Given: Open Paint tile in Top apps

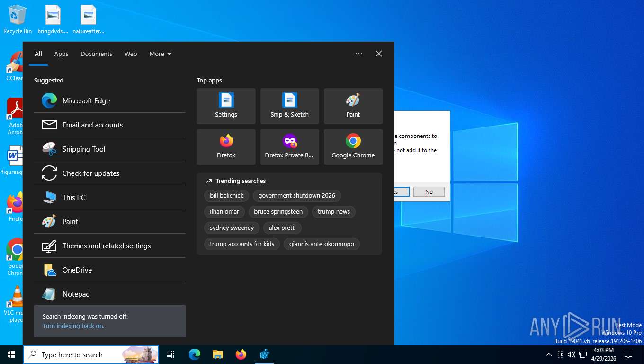Looking at the screenshot, I should coord(353,106).
